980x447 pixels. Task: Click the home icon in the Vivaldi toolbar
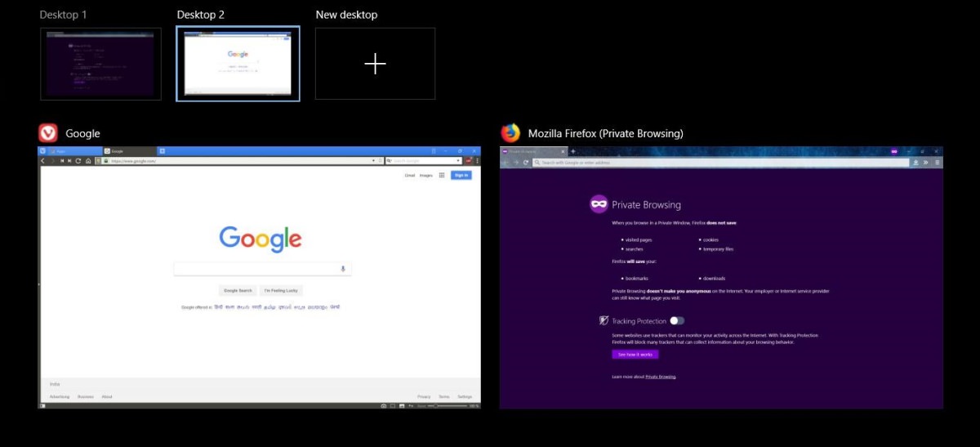[87, 161]
